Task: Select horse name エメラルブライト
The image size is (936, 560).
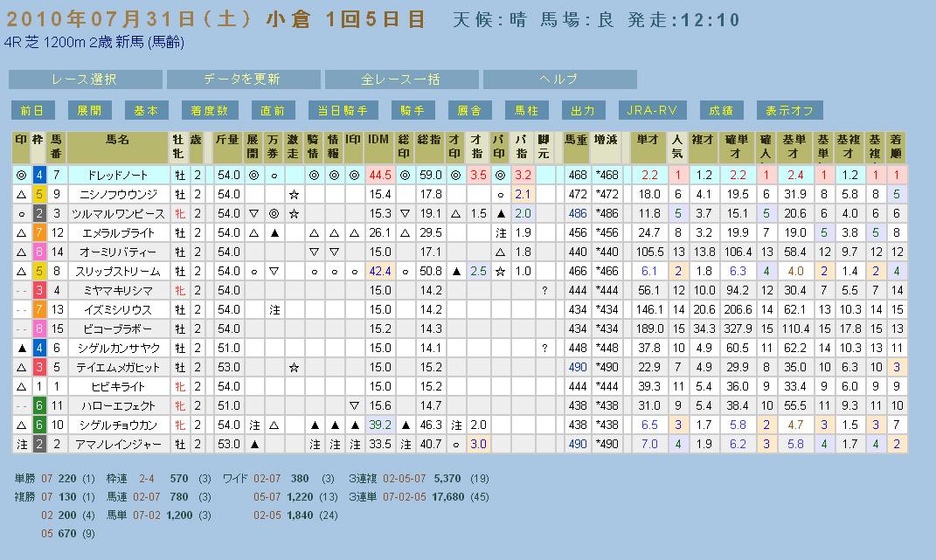Action: click(118, 233)
